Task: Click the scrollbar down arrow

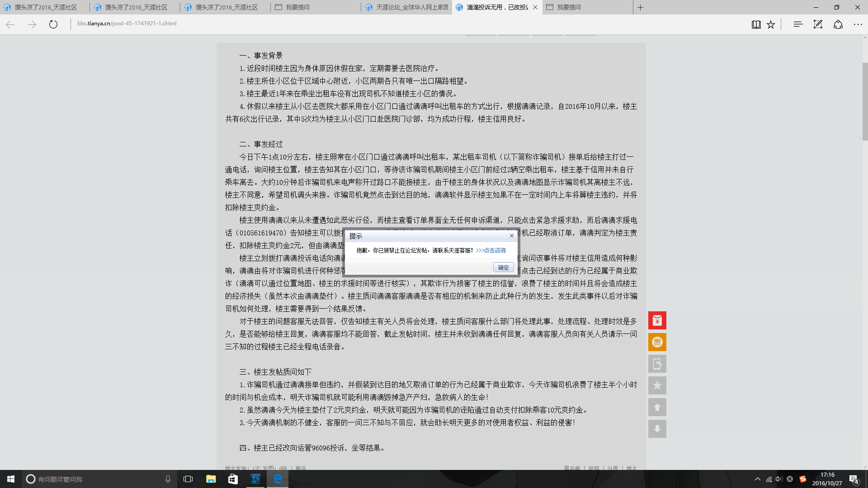Action: point(865,467)
